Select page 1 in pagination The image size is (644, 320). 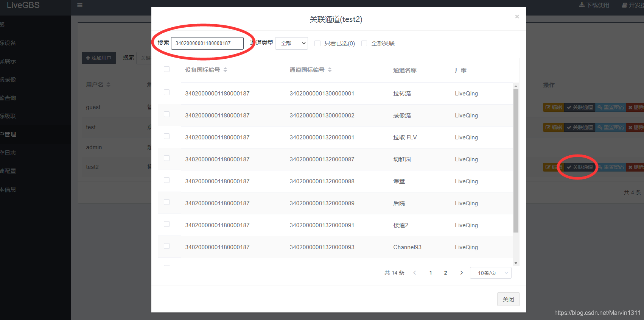coord(431,273)
